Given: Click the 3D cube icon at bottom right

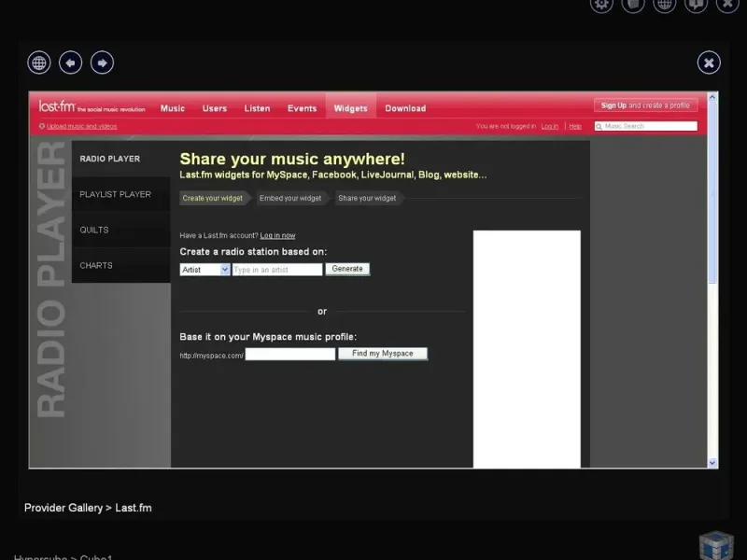Looking at the screenshot, I should 716,546.
